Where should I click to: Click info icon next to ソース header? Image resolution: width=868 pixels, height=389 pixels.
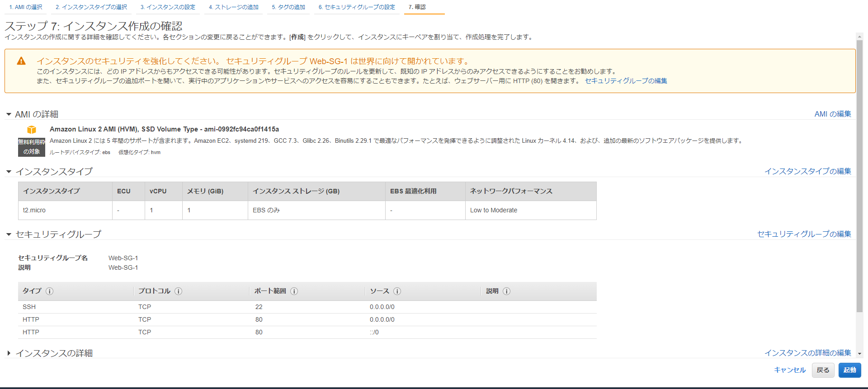coord(397,291)
